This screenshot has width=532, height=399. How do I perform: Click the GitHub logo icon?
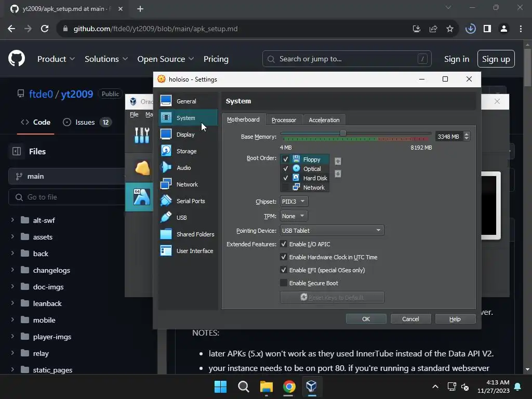click(17, 58)
